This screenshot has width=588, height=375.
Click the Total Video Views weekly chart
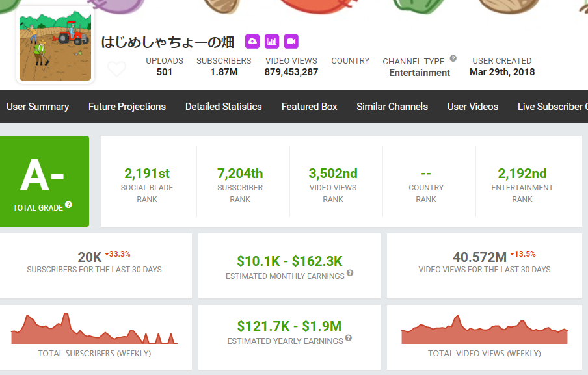coord(485,331)
